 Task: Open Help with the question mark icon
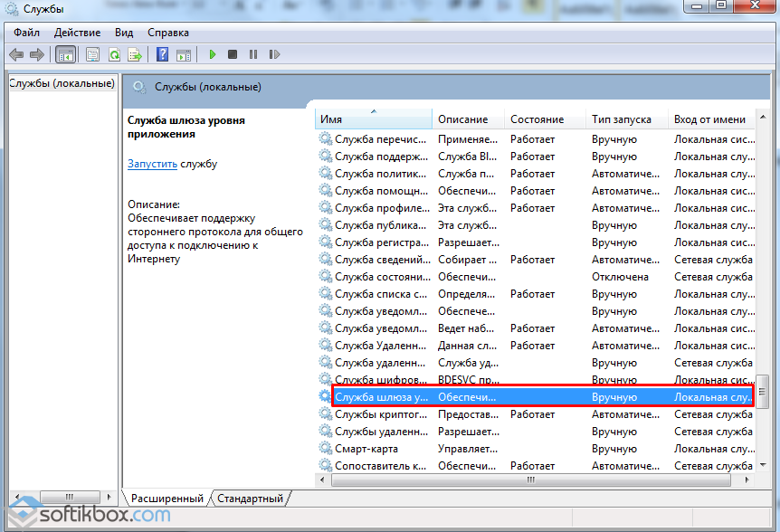click(x=163, y=55)
